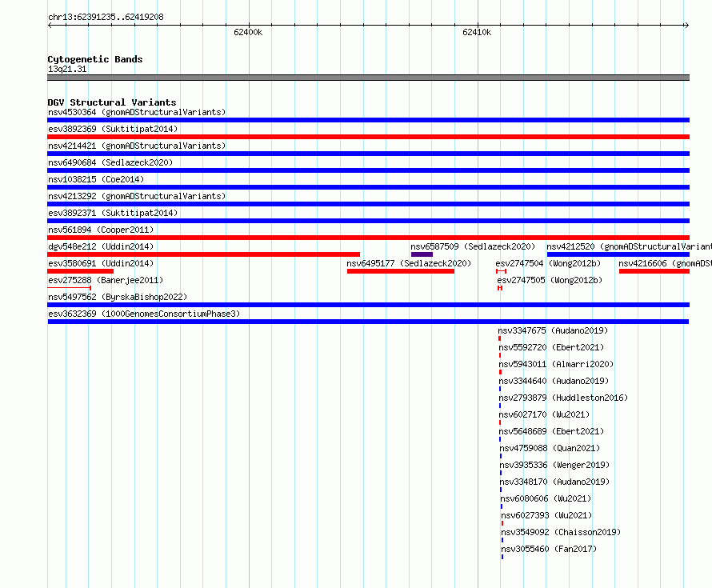
Task: Click nsv4759088 Quan2021 label
Action: coord(550,448)
